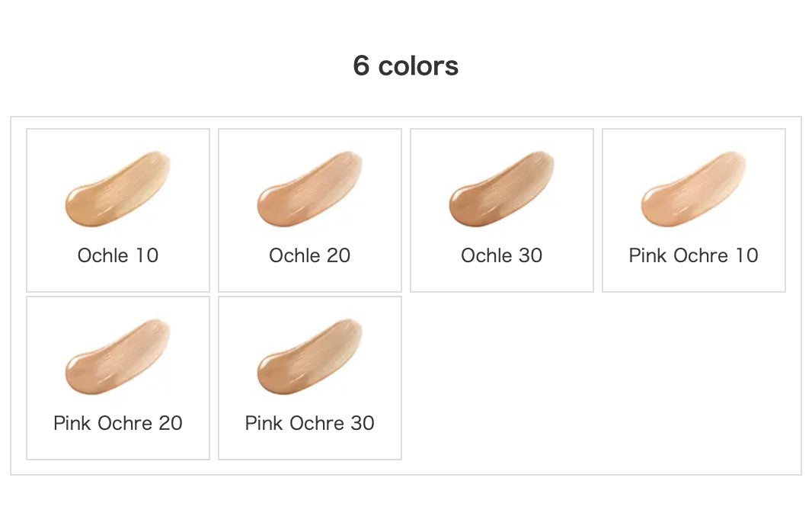Choose the Ochle 10 shade card
This screenshot has width=812, height=529.
coord(118,210)
